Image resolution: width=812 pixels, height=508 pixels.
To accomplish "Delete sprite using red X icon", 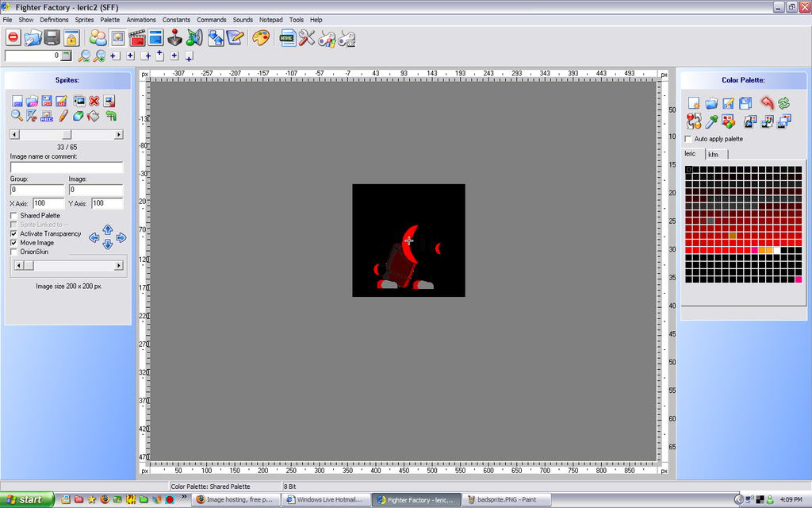I will (x=94, y=101).
